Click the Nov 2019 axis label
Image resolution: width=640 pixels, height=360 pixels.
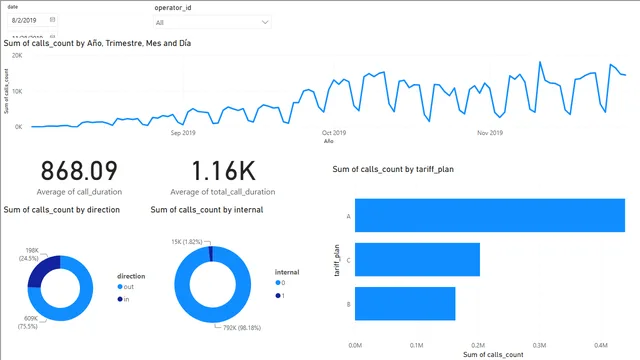click(490, 133)
